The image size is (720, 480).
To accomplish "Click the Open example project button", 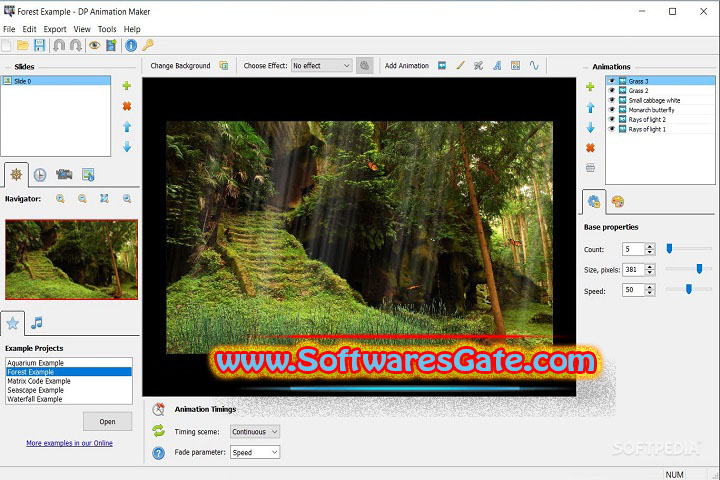I will pos(107,421).
